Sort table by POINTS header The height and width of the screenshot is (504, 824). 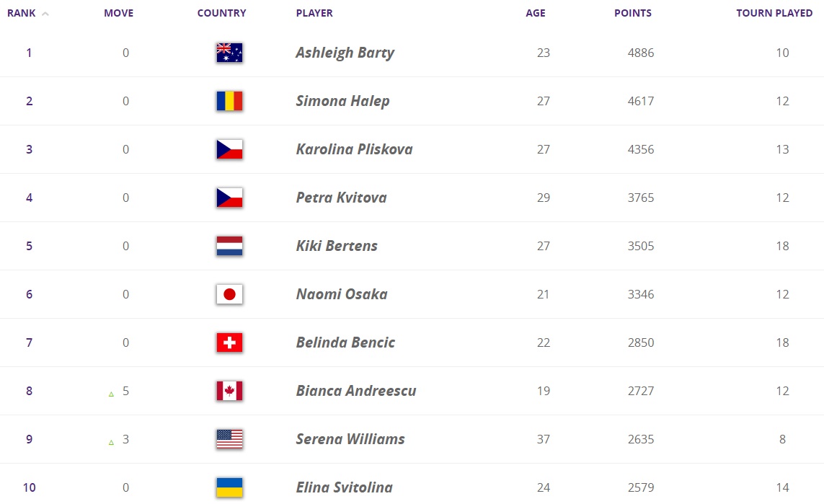[x=632, y=13]
